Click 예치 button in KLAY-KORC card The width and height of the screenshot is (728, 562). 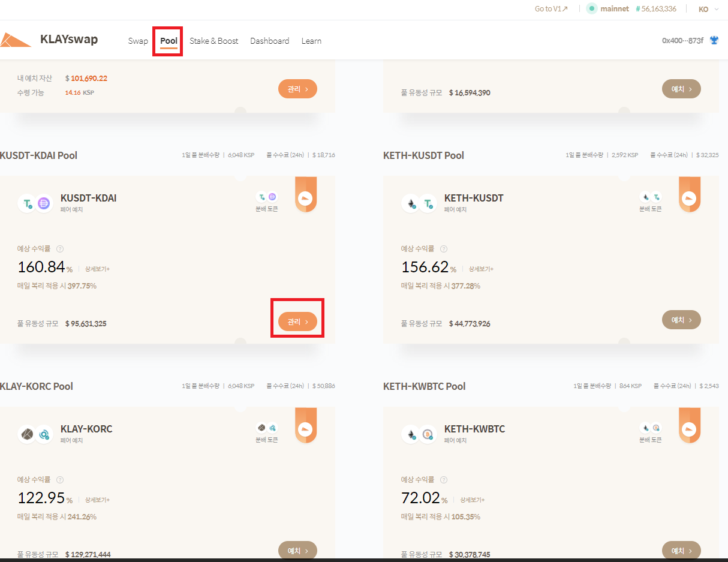(297, 550)
